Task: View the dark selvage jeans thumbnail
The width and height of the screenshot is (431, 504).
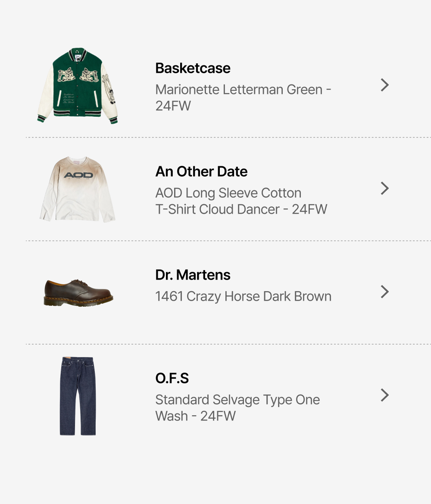Action: pos(78,395)
